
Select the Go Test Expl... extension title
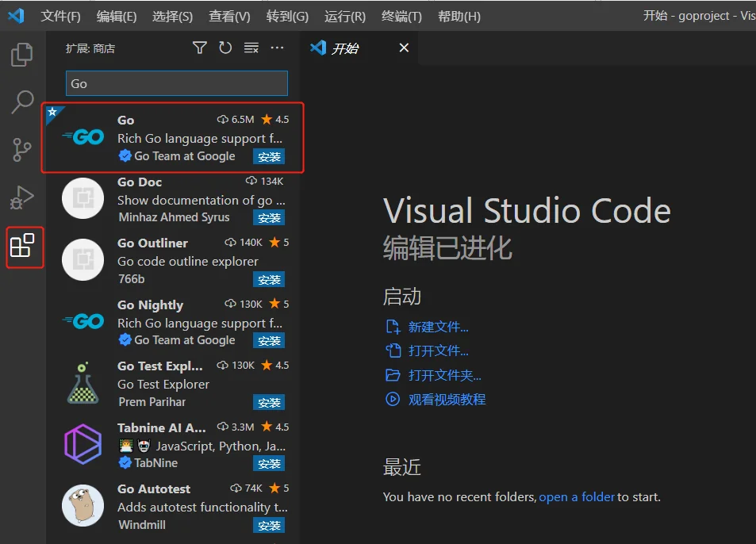(159, 366)
